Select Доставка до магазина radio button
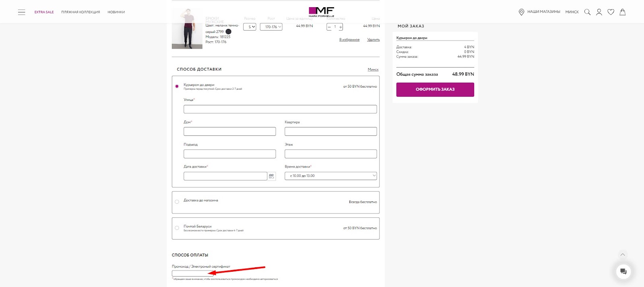 [x=177, y=202]
